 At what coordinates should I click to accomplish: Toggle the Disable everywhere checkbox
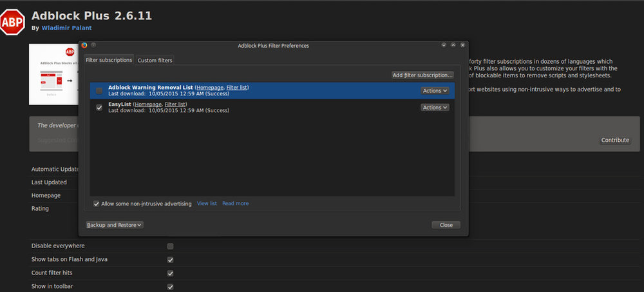171,246
